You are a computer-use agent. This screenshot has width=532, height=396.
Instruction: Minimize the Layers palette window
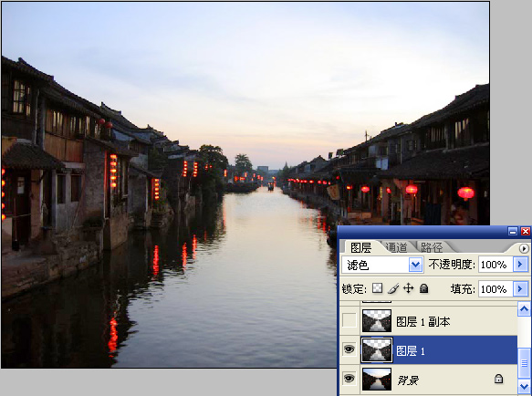click(513, 232)
